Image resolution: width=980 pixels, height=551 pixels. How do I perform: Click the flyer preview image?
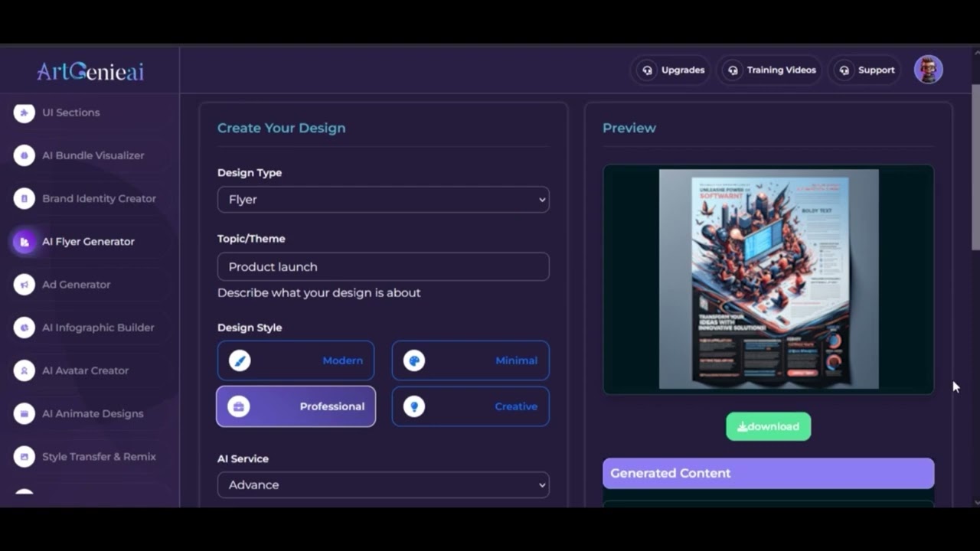coord(769,279)
